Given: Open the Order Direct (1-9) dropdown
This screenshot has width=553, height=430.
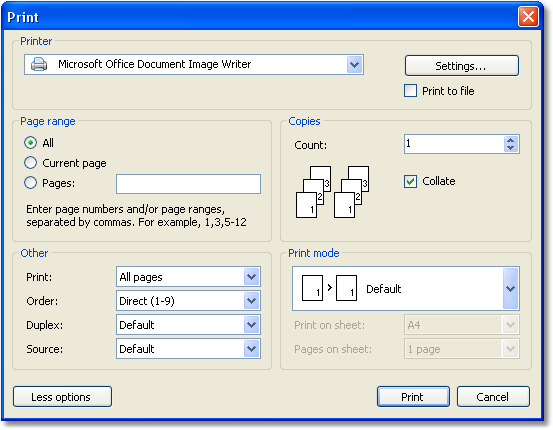Looking at the screenshot, I should tap(251, 301).
